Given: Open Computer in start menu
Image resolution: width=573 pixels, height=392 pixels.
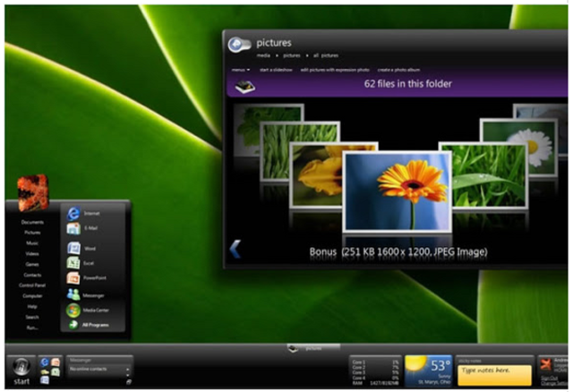Looking at the screenshot, I should click(x=32, y=296).
